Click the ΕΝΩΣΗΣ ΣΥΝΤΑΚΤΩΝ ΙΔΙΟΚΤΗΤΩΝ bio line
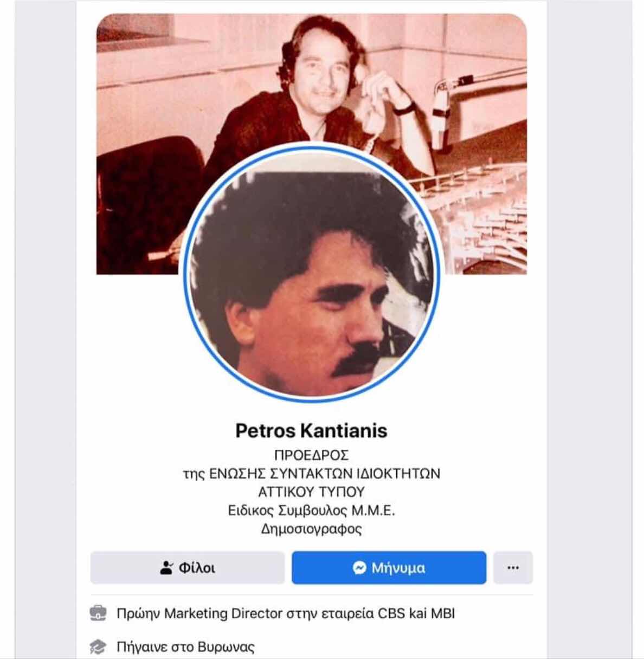Image resolution: width=644 pixels, height=660 pixels. tap(325, 473)
